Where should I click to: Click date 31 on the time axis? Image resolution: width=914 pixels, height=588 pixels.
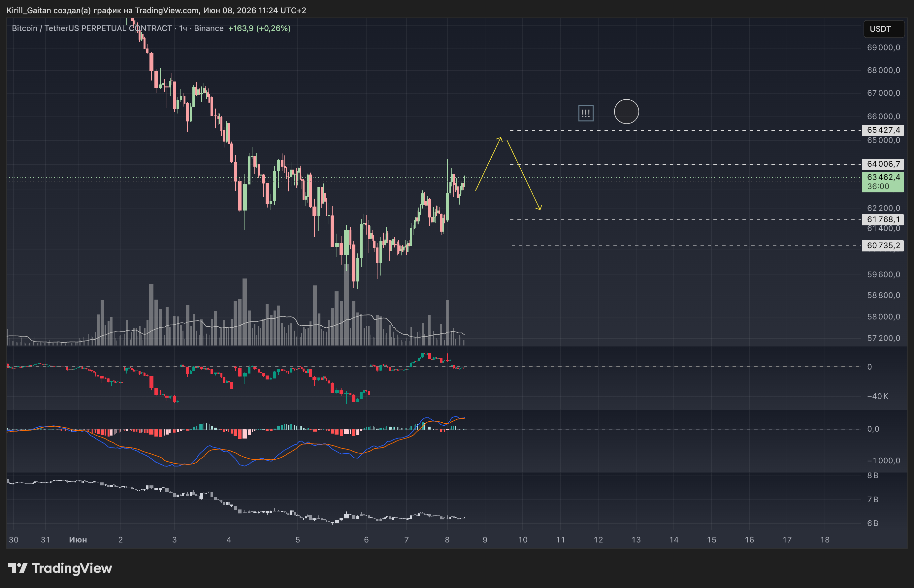click(46, 540)
